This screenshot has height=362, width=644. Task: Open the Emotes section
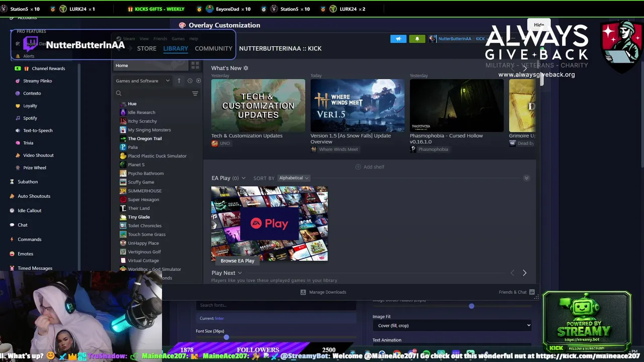(25, 254)
